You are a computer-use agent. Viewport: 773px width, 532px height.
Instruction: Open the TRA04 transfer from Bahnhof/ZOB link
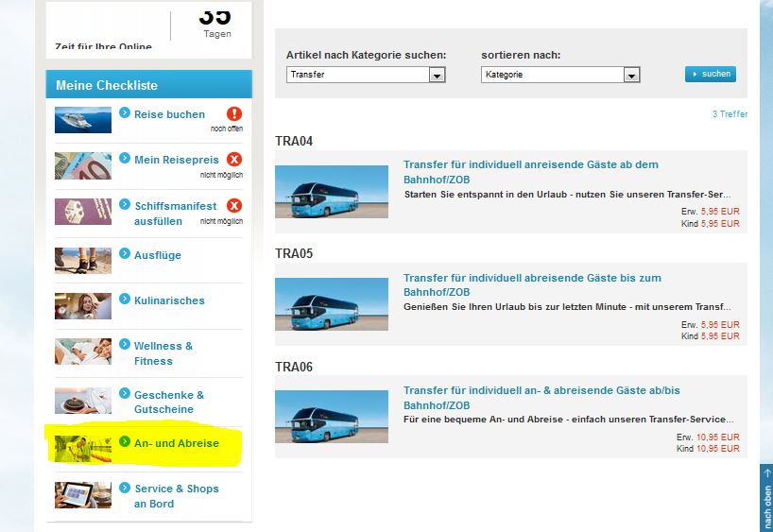coord(530,171)
